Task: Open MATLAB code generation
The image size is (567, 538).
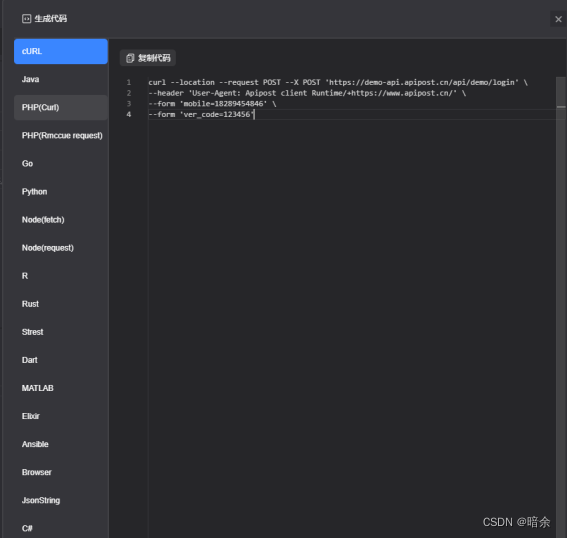Action: coord(61,388)
